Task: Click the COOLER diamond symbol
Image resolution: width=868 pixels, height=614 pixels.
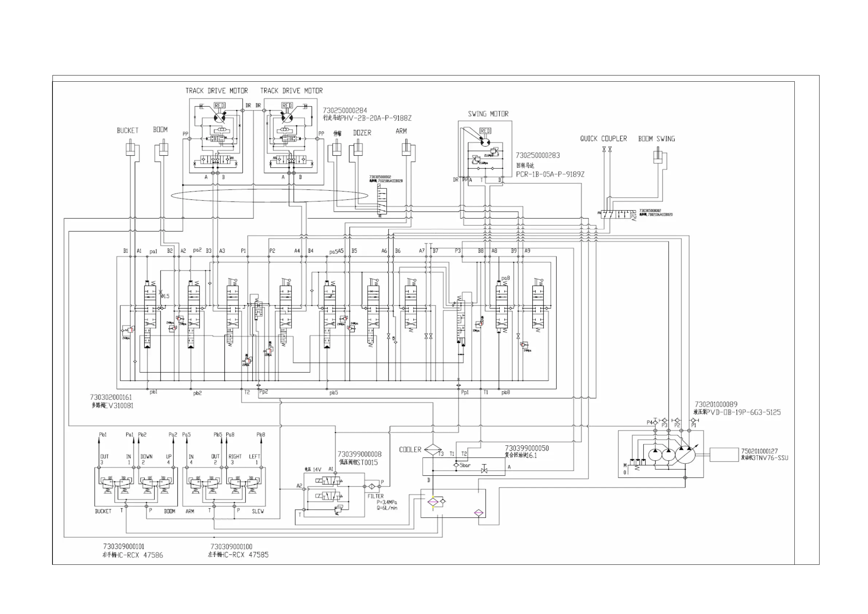Action: (x=433, y=450)
